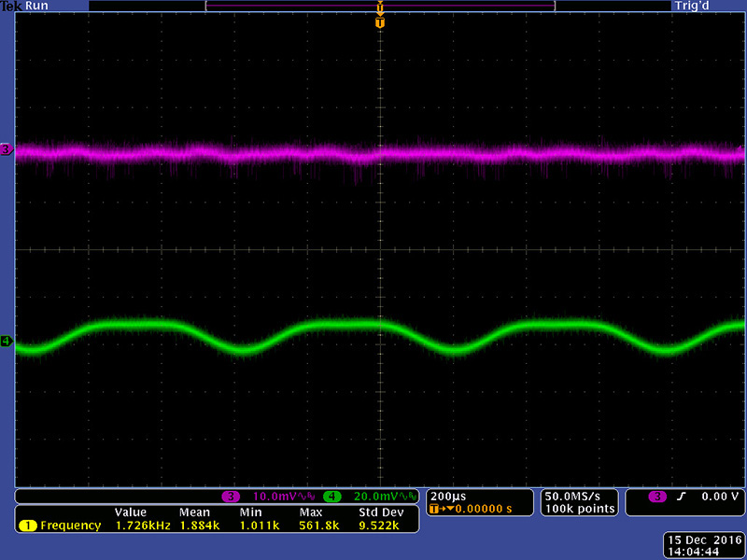Click the 0.00 V trigger level readout
Screen dimensions: 747x560
[721, 497]
